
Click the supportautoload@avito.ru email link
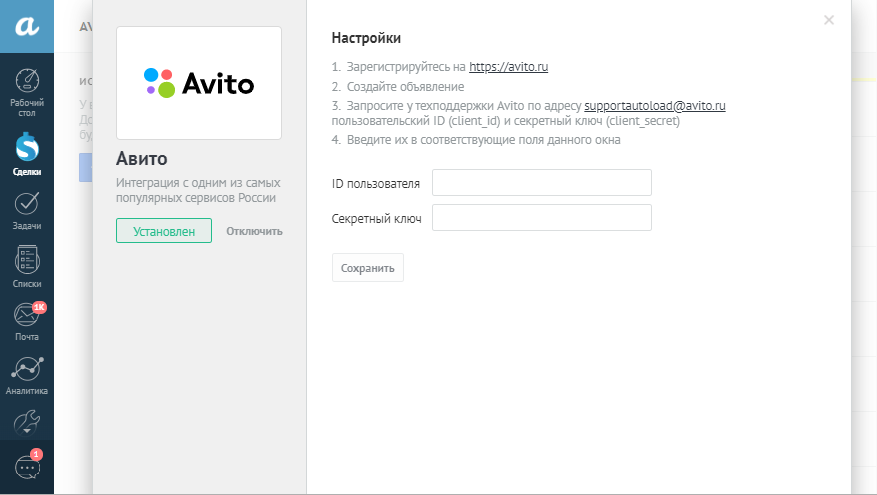(654, 105)
